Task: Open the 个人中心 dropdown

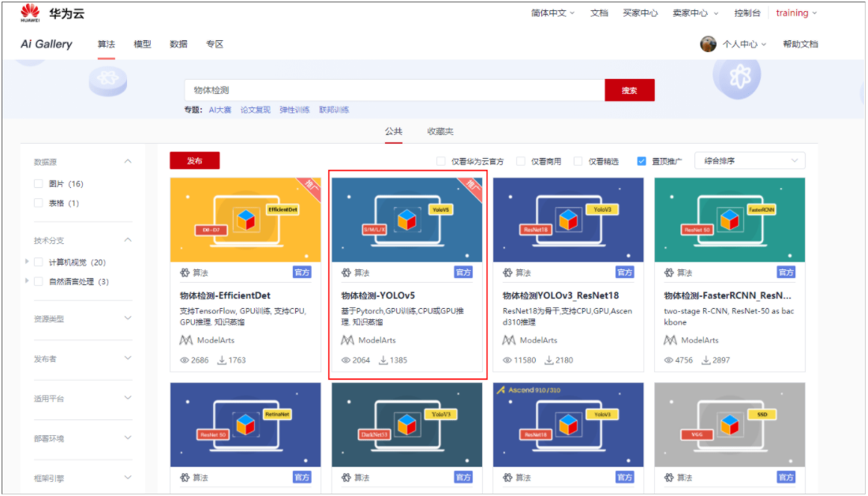Action: pyautogui.click(x=744, y=44)
